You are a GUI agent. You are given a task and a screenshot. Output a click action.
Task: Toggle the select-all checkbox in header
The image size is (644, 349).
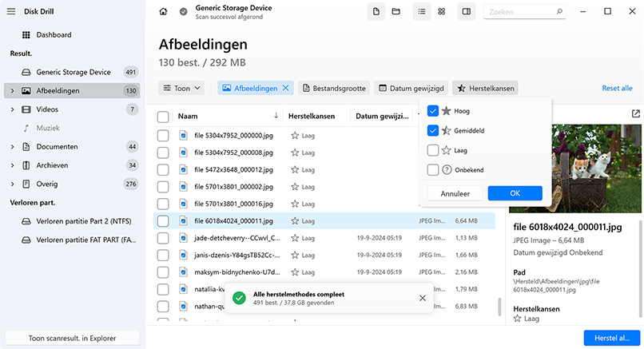(x=163, y=117)
